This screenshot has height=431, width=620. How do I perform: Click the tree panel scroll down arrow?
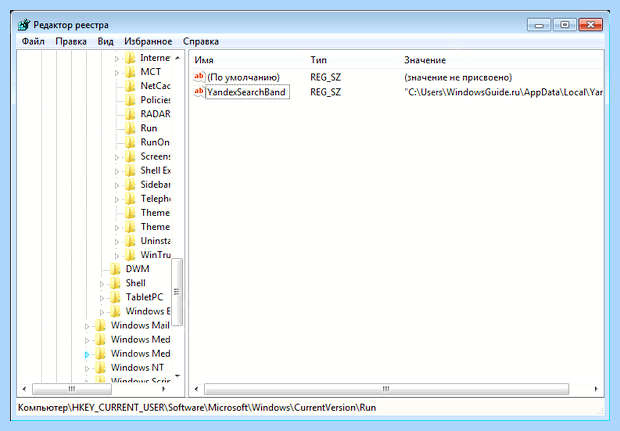coord(177,376)
